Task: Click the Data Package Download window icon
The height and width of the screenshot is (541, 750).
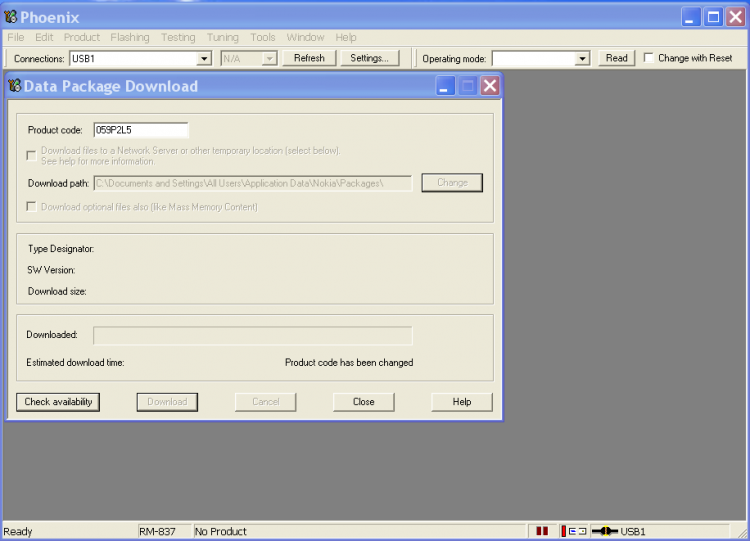Action: pos(15,86)
